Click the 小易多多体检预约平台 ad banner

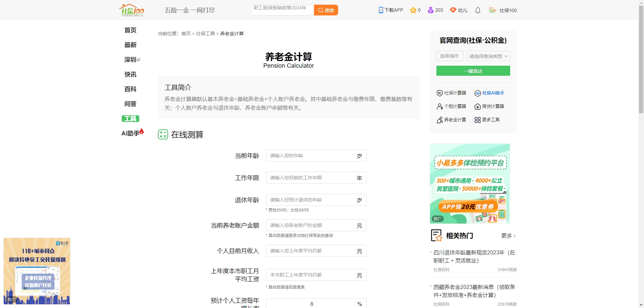pyautogui.click(x=470, y=184)
